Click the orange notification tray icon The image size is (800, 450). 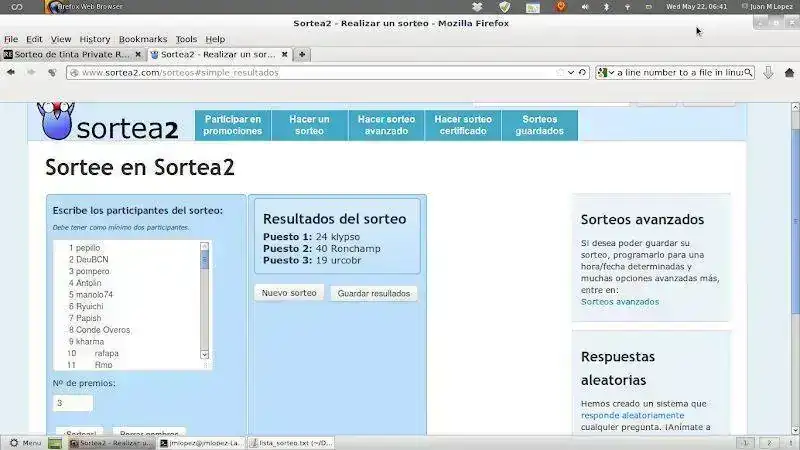click(x=561, y=7)
